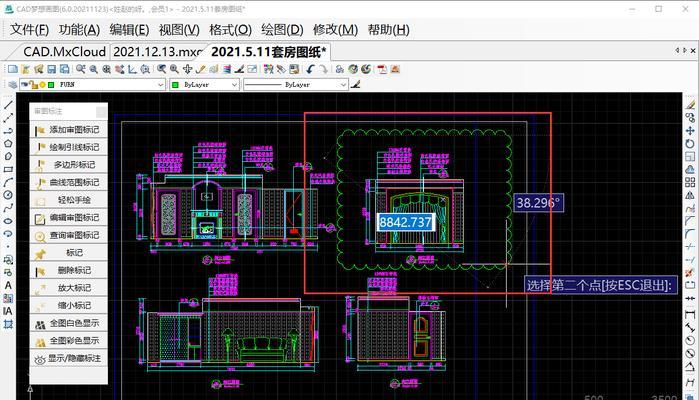The image size is (699, 400).
Task: Click the aligned dimension tool on right toolbar
Action: (x=690, y=327)
